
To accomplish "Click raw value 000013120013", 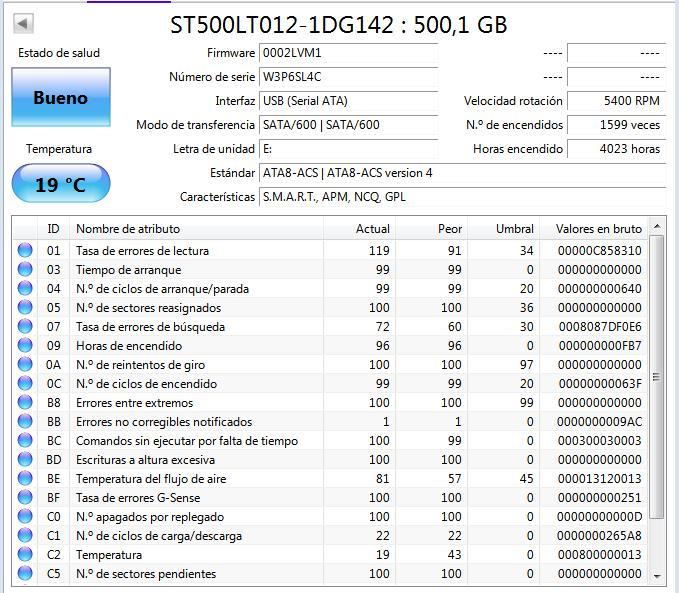I will pyautogui.click(x=599, y=479).
